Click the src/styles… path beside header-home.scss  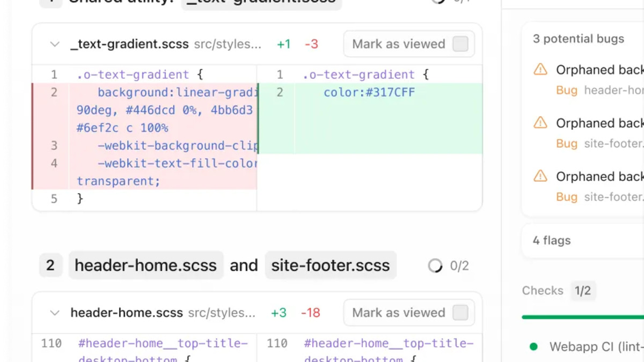222,313
